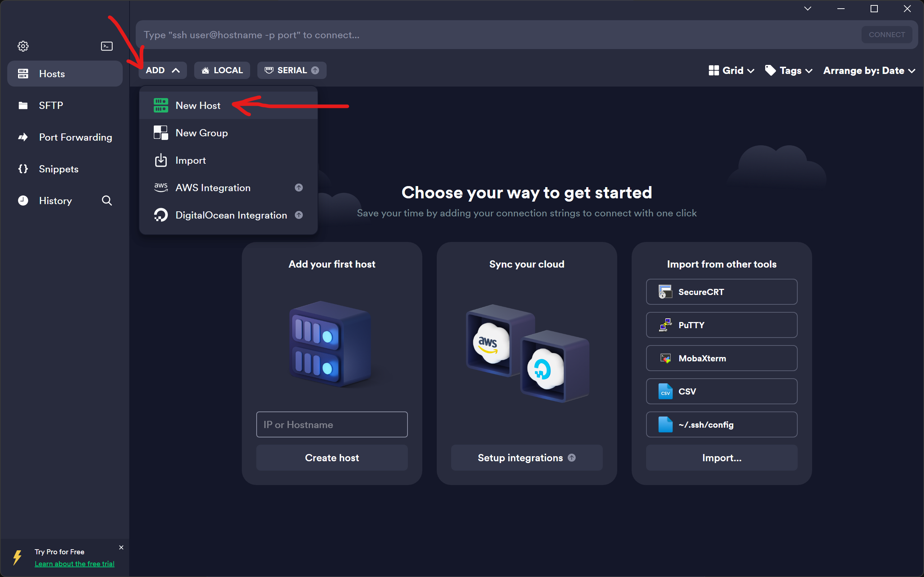Select the MobaXterm import option
The image size is (924, 577).
(721, 358)
